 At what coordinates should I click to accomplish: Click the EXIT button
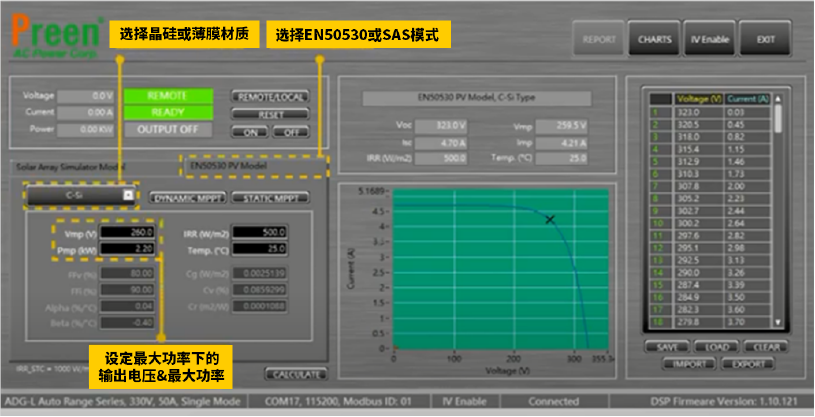pyautogui.click(x=765, y=39)
